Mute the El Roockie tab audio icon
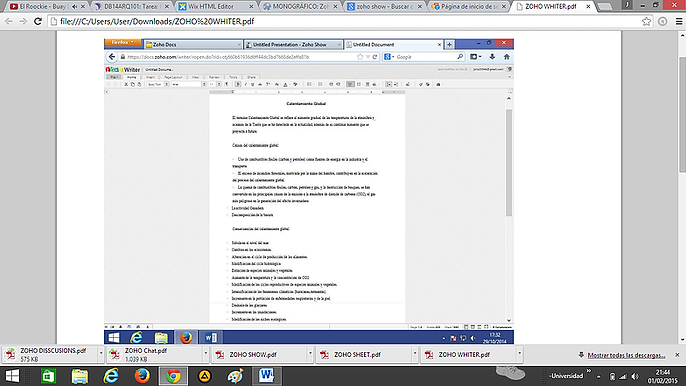 click(x=74, y=7)
